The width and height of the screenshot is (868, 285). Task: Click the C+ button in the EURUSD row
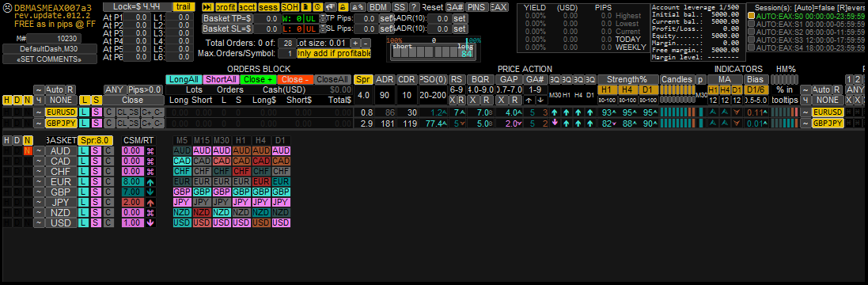click(146, 112)
